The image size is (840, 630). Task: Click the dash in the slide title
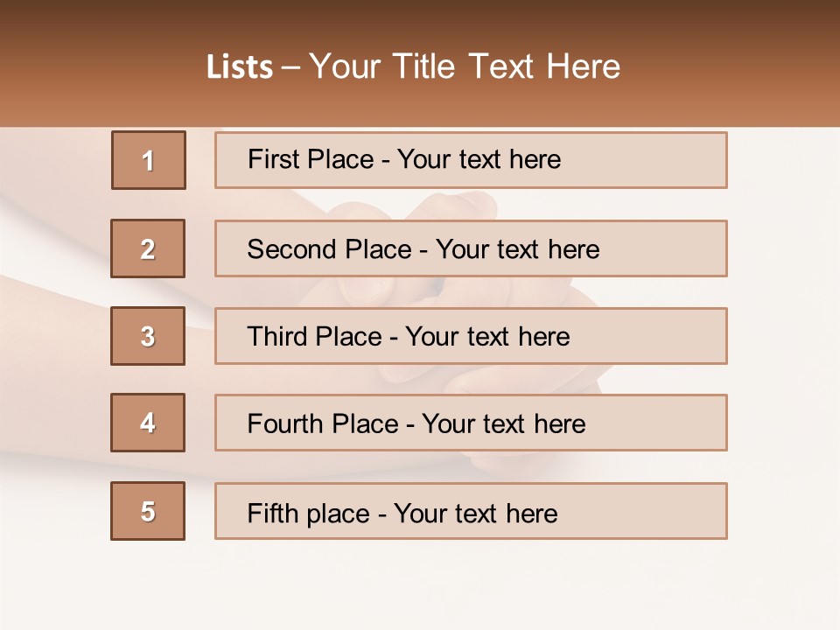click(291, 67)
